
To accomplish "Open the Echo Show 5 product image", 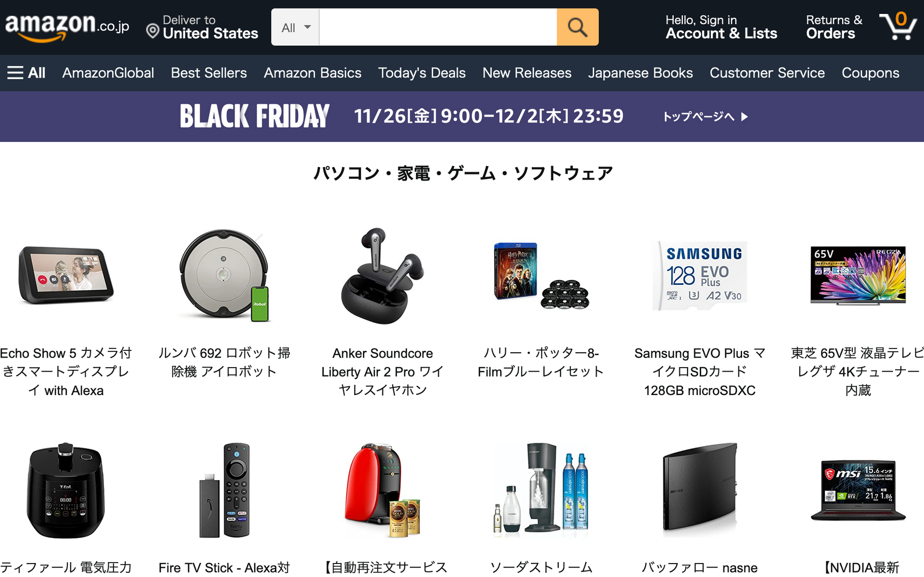I will pyautogui.click(x=66, y=275).
